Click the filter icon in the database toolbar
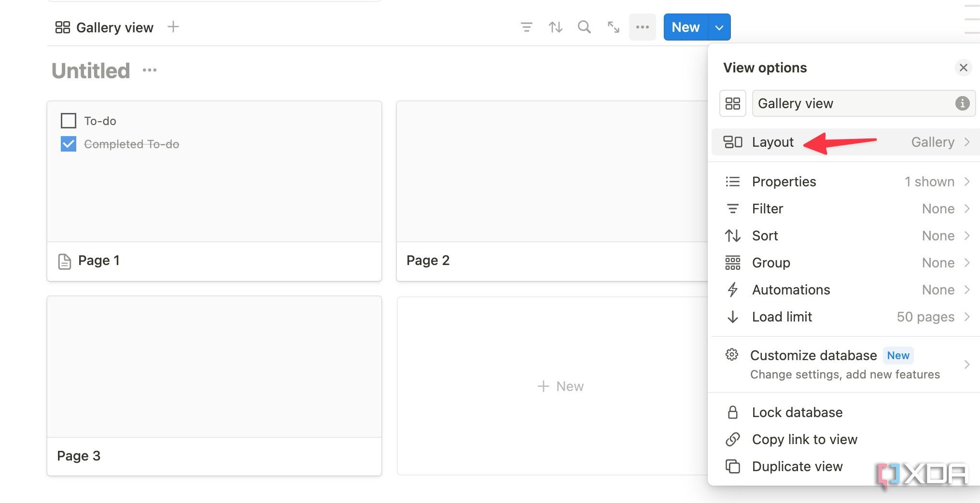The height and width of the screenshot is (503, 980). click(527, 27)
